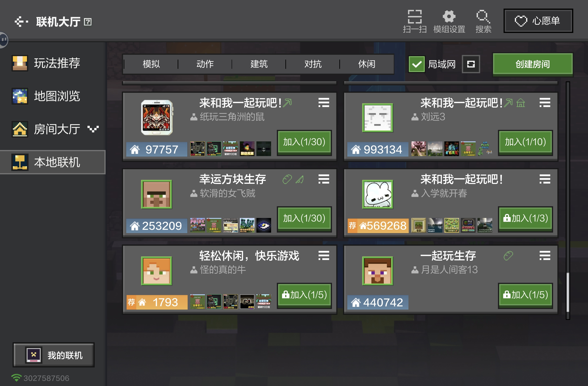This screenshot has height=386, width=588.
Task: Click the bread tag icon in 一起玩生存
Action: point(508,256)
